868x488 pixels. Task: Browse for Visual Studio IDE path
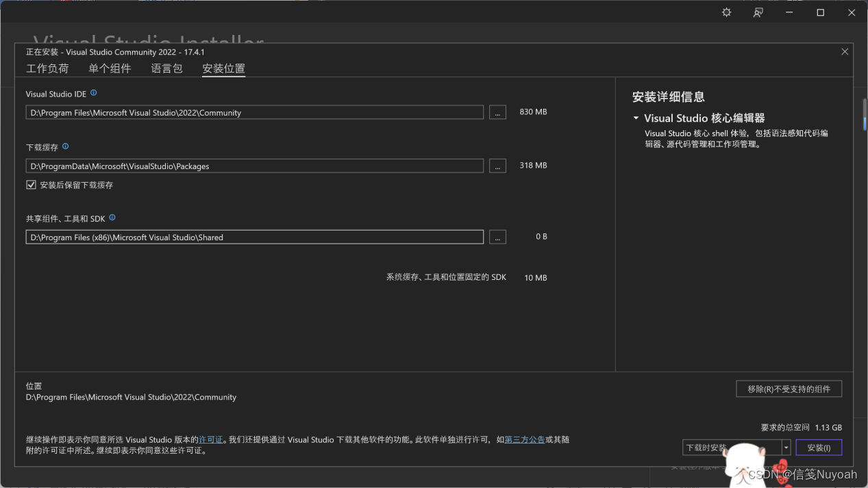click(x=497, y=112)
